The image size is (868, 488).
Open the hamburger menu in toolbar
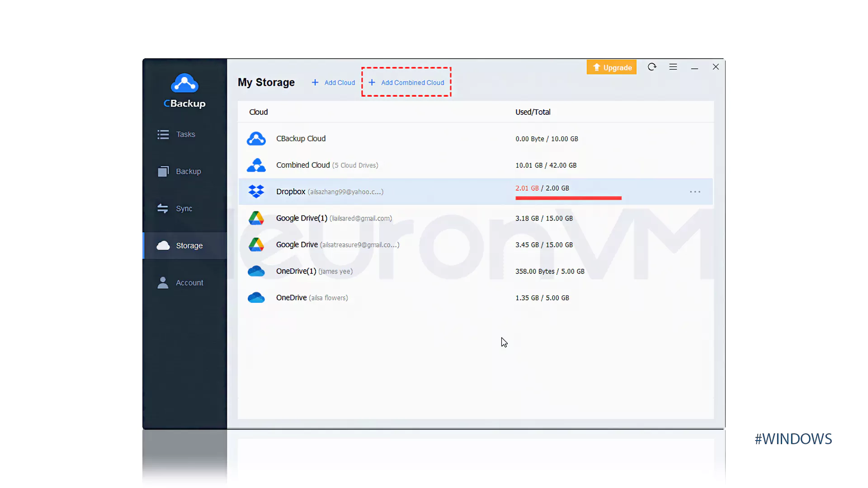673,67
